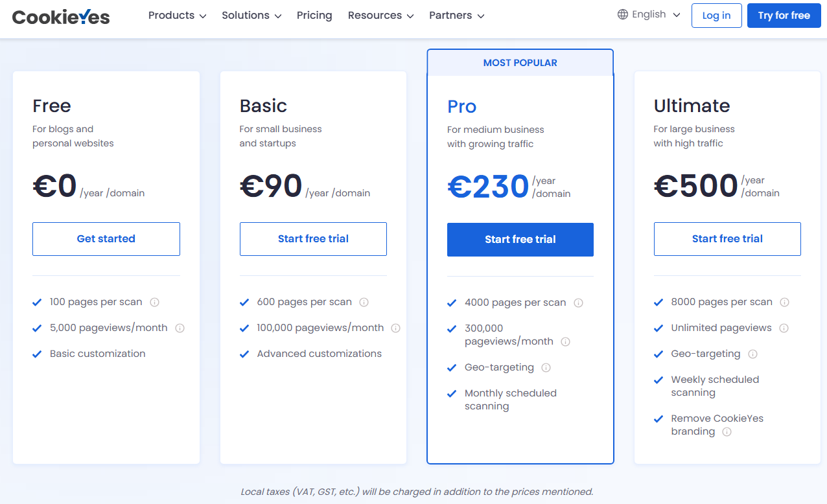Viewport: 827px width, 504px height.
Task: Open the English language selector
Action: 649,14
